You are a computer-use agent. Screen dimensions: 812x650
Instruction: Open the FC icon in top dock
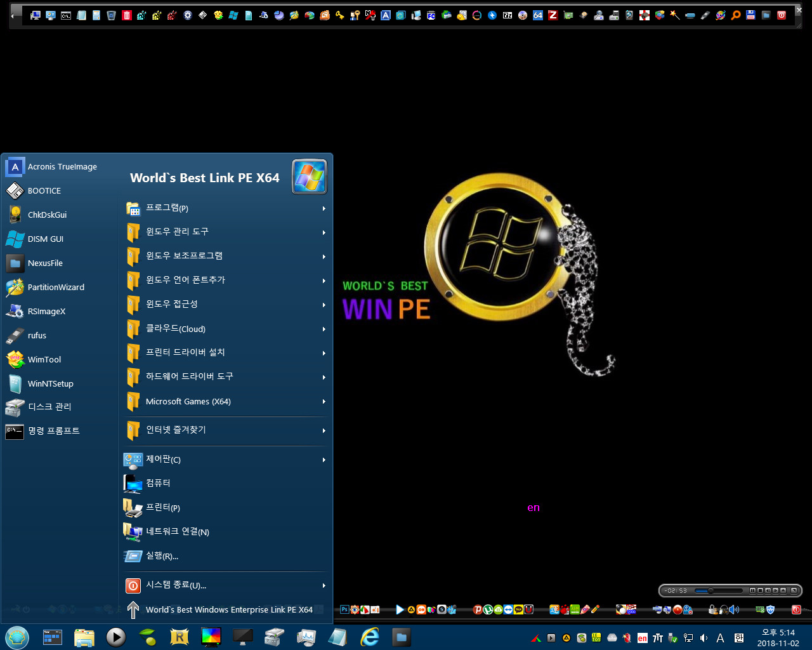(431, 15)
